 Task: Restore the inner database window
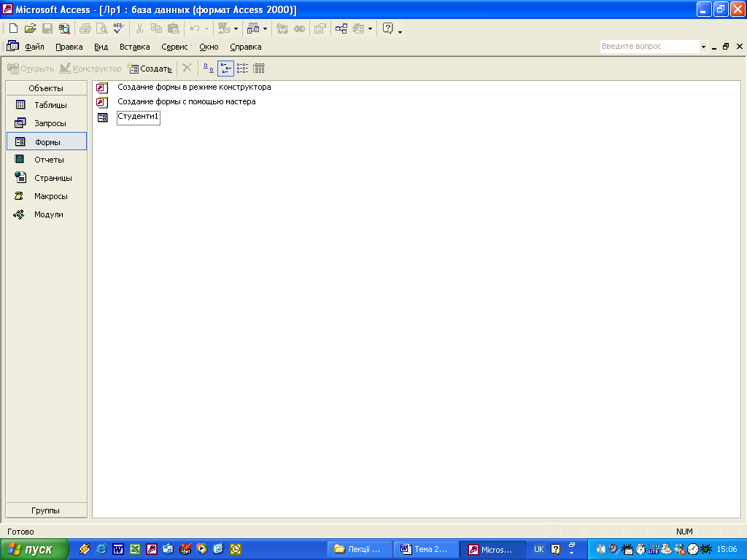(726, 46)
